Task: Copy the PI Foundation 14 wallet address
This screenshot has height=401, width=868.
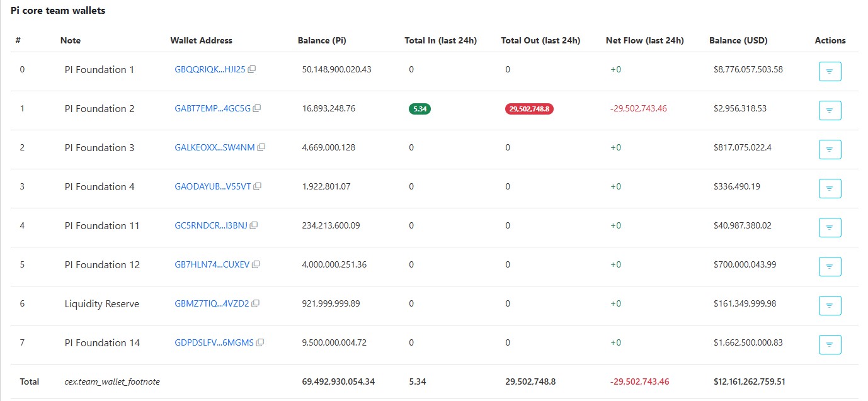Action: [x=261, y=342]
